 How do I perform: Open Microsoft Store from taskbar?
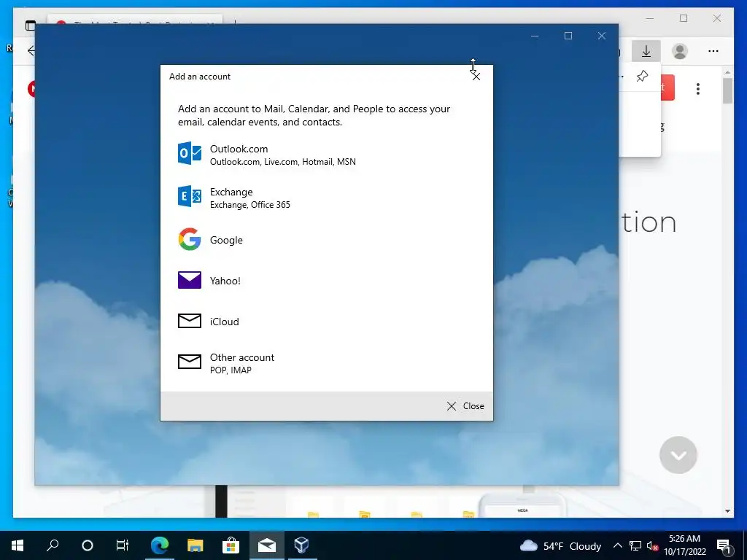click(x=231, y=545)
